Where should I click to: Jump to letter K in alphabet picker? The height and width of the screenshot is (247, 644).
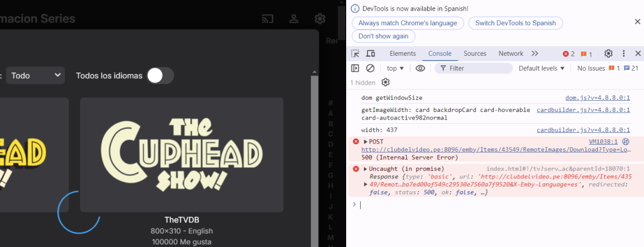point(331,217)
